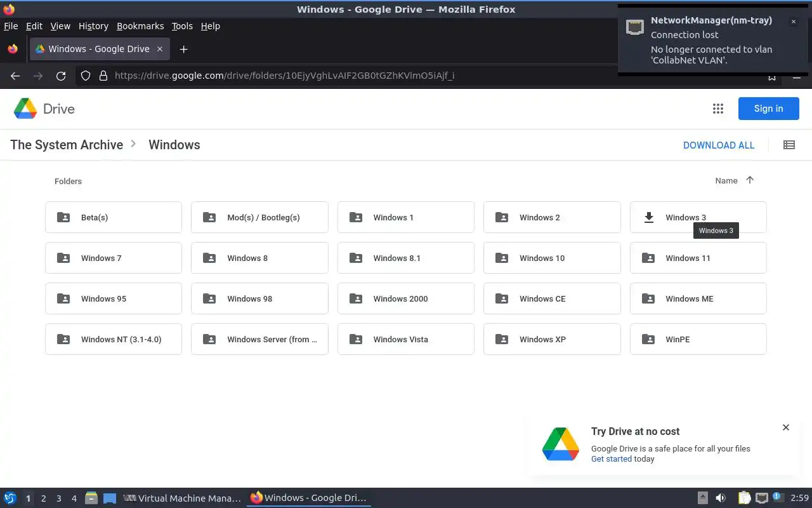
Task: View site security lock info
Action: pyautogui.click(x=103, y=76)
